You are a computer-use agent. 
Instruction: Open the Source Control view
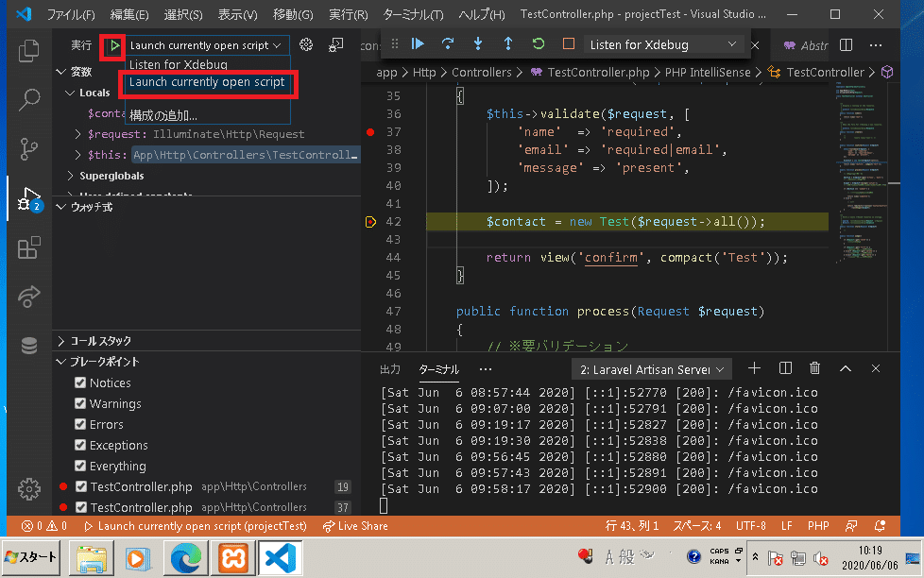coord(29,149)
